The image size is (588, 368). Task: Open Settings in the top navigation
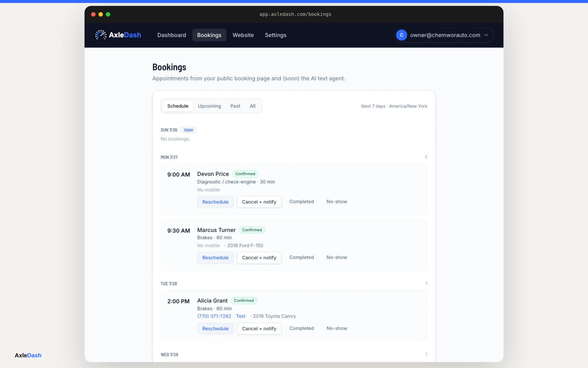(x=276, y=35)
